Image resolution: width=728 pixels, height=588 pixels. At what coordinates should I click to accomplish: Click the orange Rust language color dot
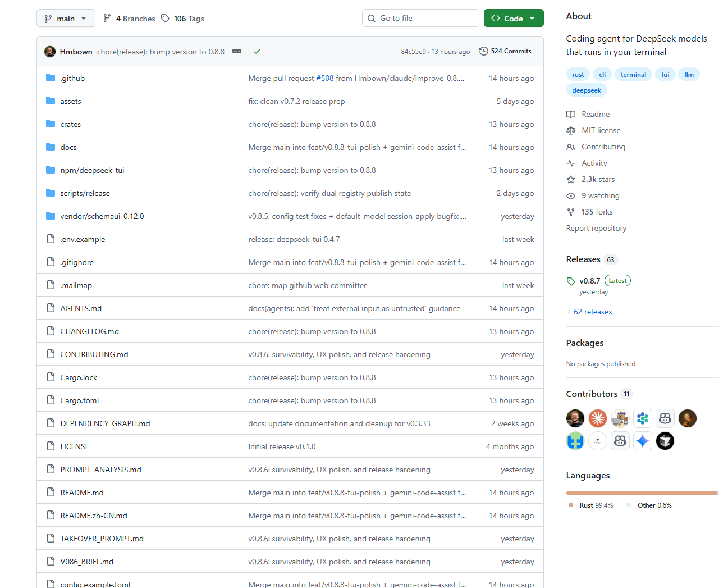[571, 505]
